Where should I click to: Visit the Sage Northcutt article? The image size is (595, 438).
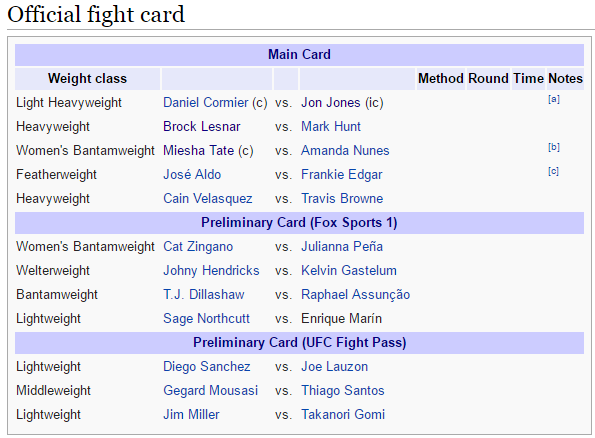(x=206, y=318)
